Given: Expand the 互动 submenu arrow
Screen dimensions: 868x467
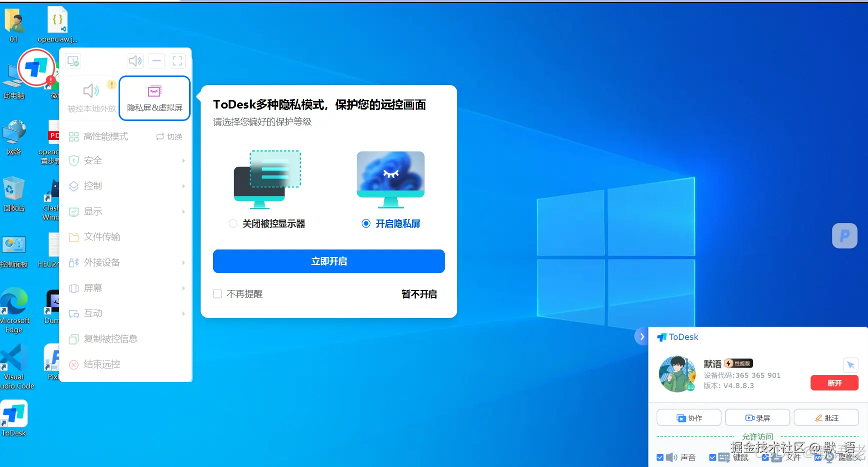Looking at the screenshot, I should pyautogui.click(x=184, y=313).
